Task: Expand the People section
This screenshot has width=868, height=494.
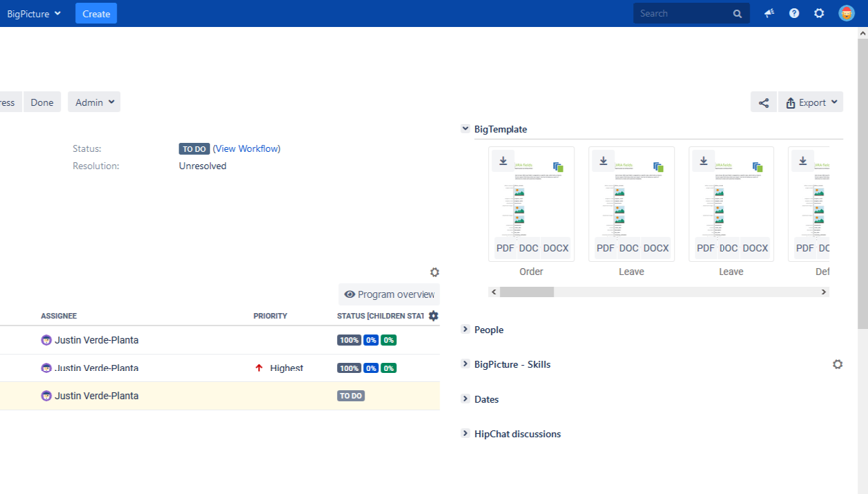Action: click(465, 329)
